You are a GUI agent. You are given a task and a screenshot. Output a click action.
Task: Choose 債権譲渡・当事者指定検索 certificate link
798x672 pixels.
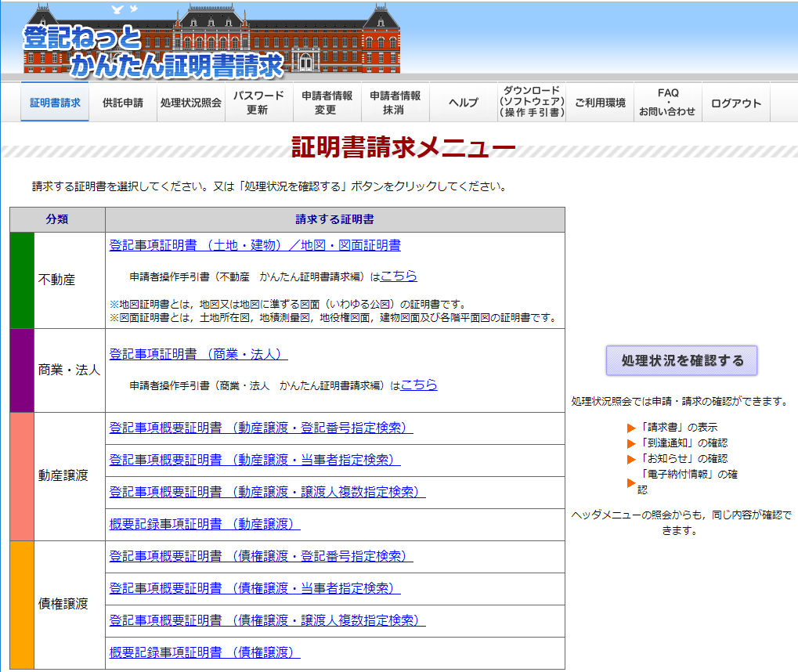click(255, 588)
